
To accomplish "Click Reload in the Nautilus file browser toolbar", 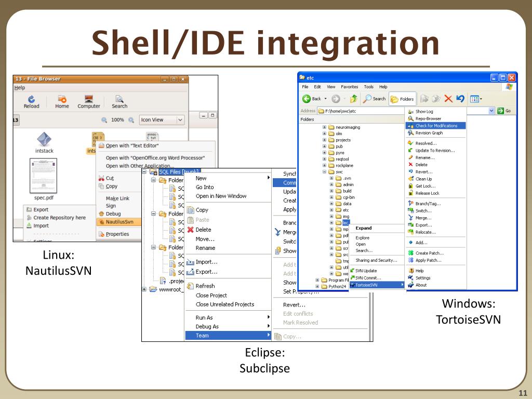I will pyautogui.click(x=32, y=102).
